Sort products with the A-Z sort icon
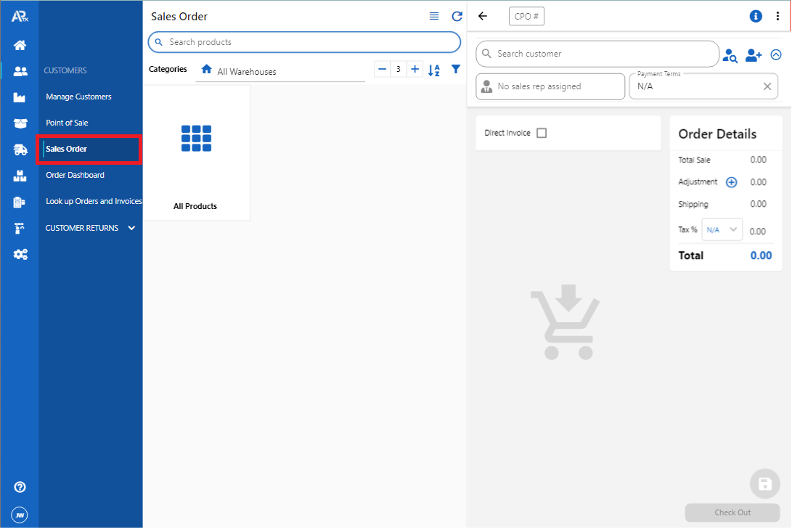This screenshot has height=532, width=792. tap(434, 70)
